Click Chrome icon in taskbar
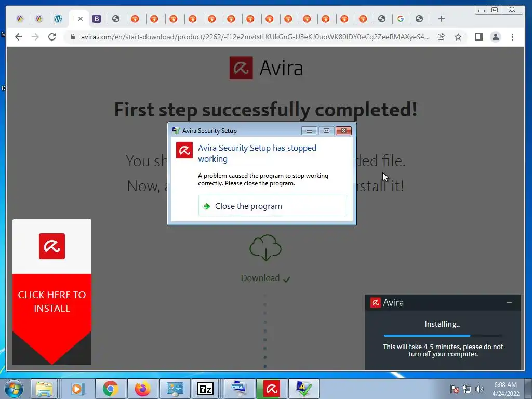Viewport: 532px width, 399px height. (x=110, y=389)
